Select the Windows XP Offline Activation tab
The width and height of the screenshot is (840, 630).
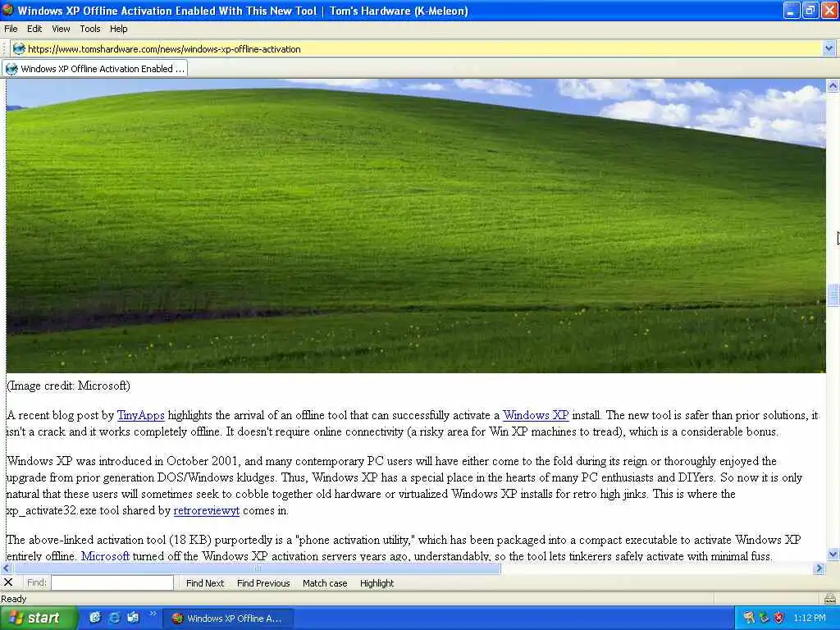pos(95,69)
